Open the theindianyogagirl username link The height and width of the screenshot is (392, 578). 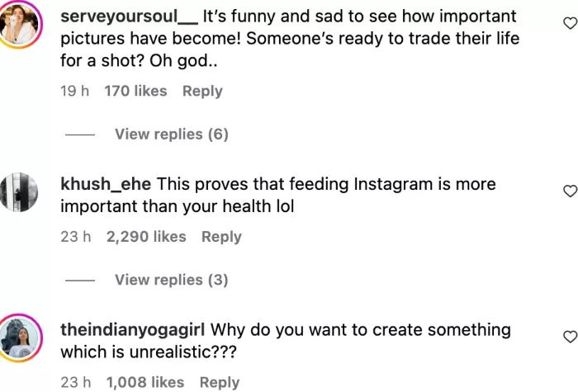(133, 330)
